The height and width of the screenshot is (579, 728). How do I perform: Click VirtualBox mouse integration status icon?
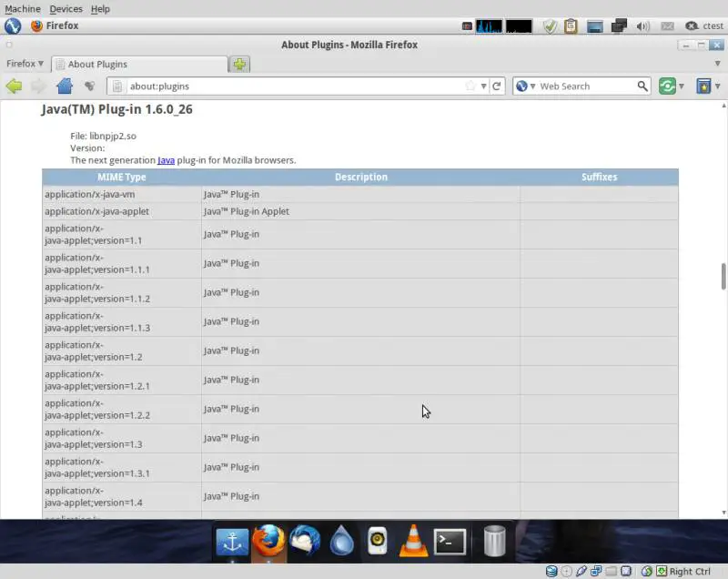point(647,571)
